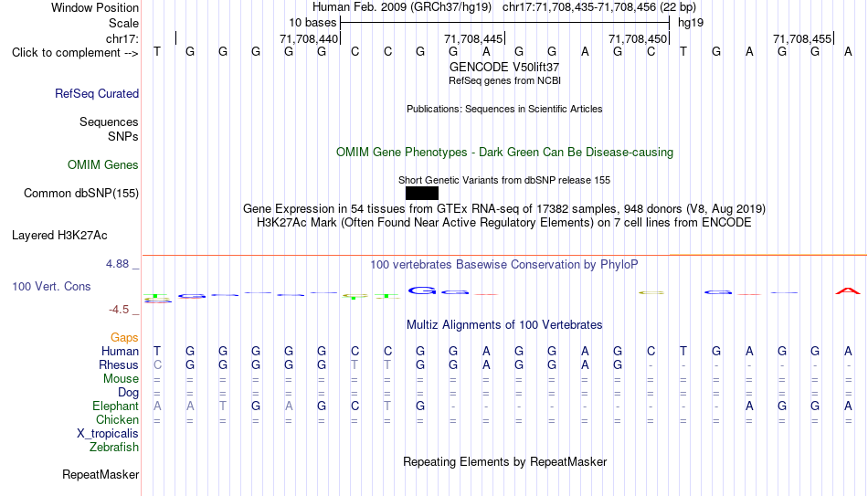The image size is (868, 496).
Task: Open the OMIM Genes track label
Action: point(103,165)
